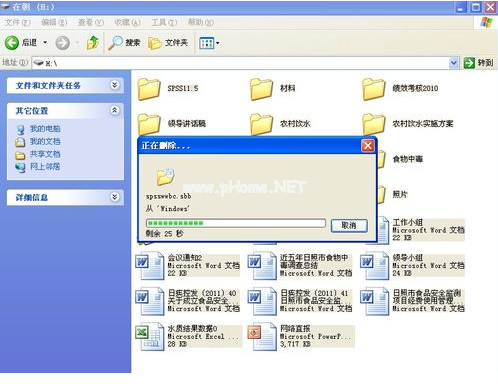This screenshot has width=498, height=391.
Task: Open the 帮助 (Help) menu
Action: tap(201, 23)
